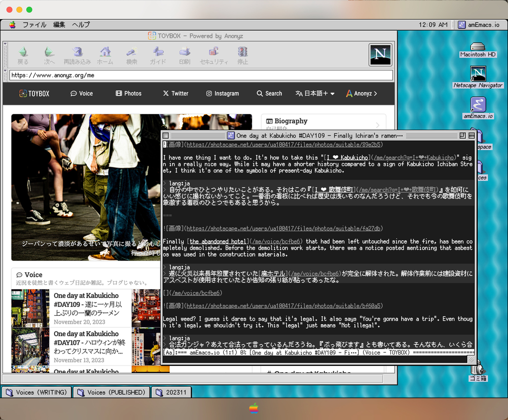This screenshot has height=420, width=508.
Task: Click the 'the abandoned hotel' link in amEmacs
Action: pyautogui.click(x=218, y=241)
